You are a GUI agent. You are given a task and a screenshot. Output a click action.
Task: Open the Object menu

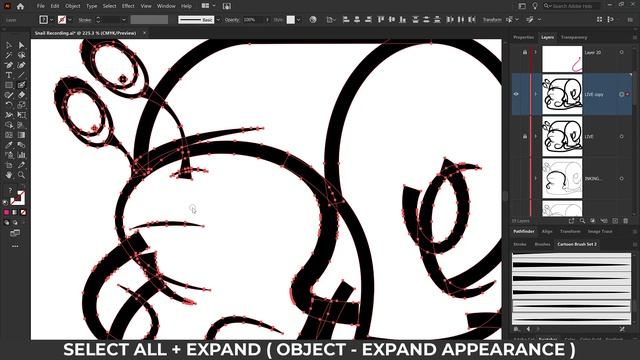click(73, 6)
